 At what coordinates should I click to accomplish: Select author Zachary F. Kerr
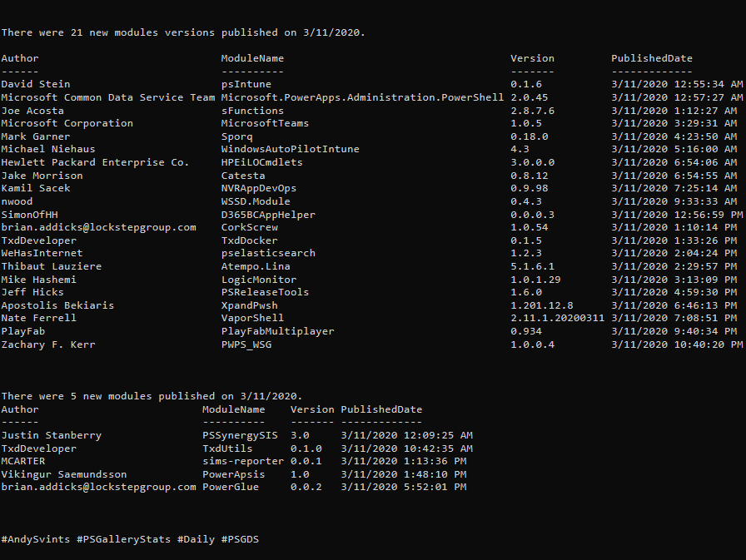point(48,344)
